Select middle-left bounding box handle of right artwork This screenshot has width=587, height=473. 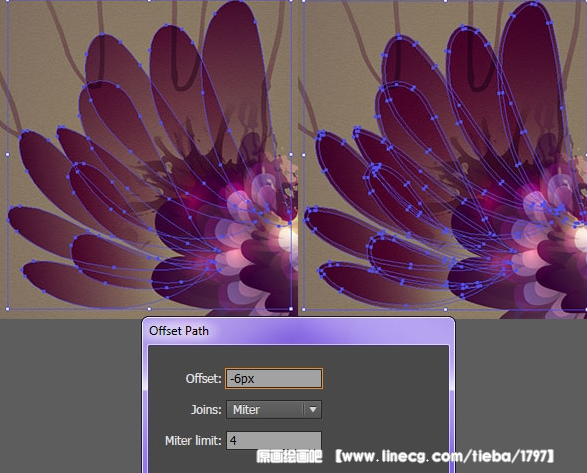tap(304, 155)
